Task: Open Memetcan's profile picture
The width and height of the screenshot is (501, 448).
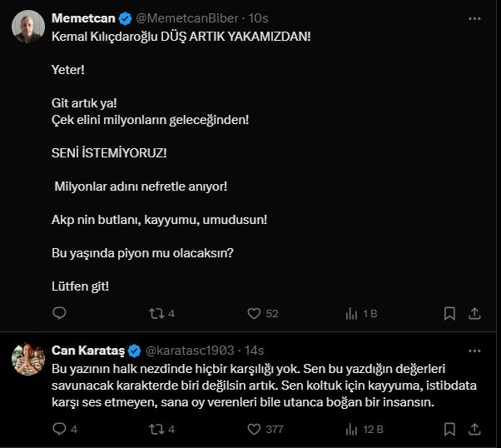Action: (x=28, y=27)
